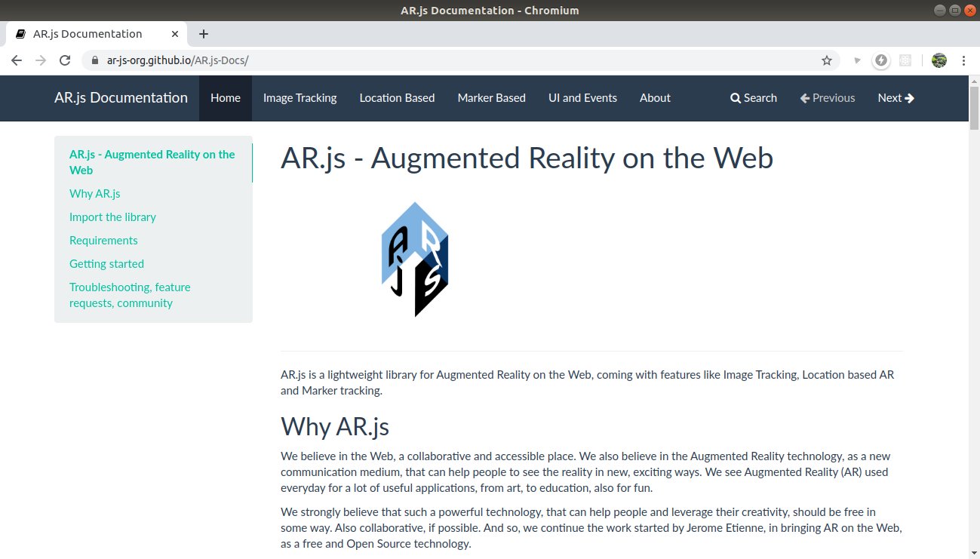
Task: View site info via the padlock icon
Action: coord(95,60)
